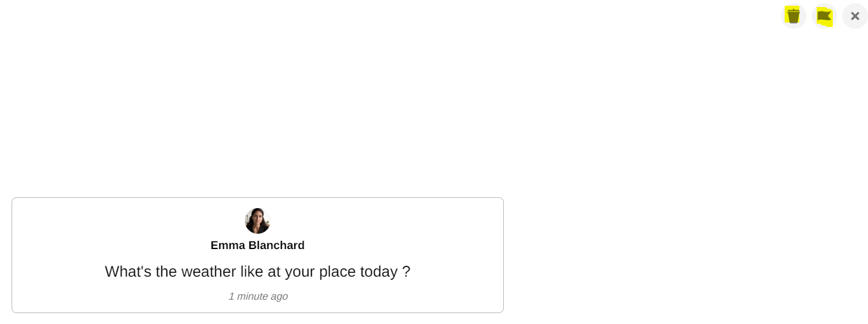The image size is (868, 324).
Task: Open the Emma Blanchard name link
Action: (258, 245)
